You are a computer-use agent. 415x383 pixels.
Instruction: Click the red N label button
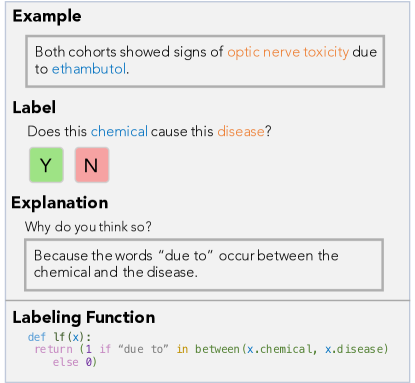pyautogui.click(x=92, y=165)
